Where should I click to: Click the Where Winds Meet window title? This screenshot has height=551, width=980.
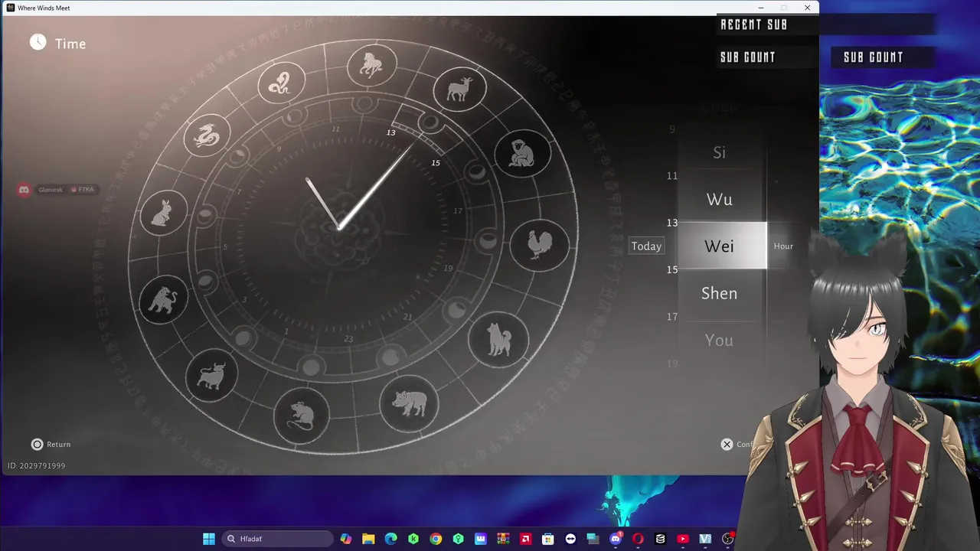tap(44, 8)
